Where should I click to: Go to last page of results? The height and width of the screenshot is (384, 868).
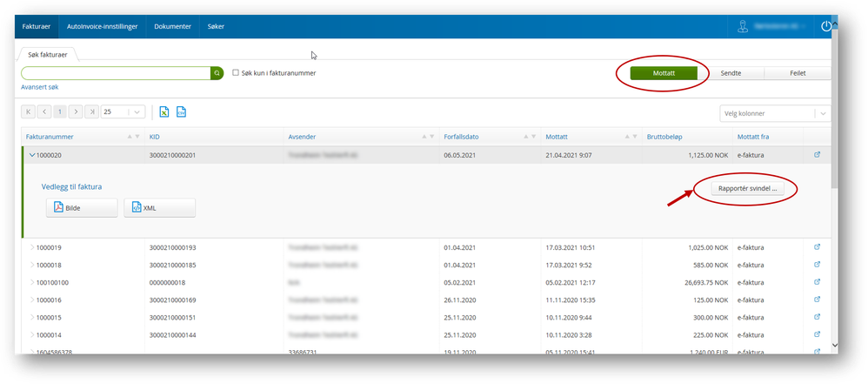pyautogui.click(x=92, y=112)
